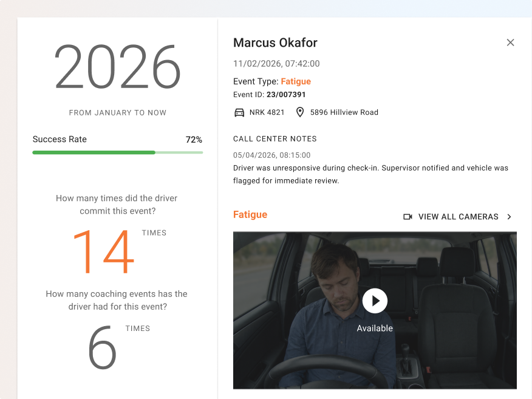Click the Fatigue section heading above video
The image size is (532, 399).
click(x=250, y=215)
